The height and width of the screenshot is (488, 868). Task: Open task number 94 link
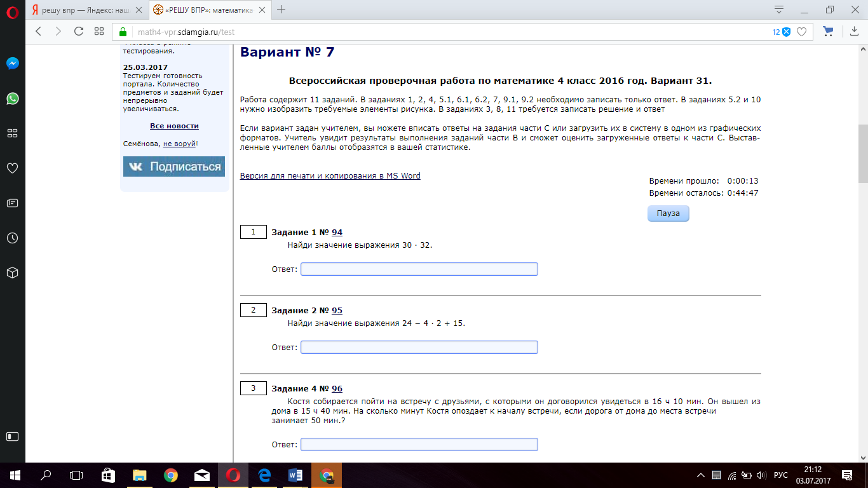pyautogui.click(x=337, y=233)
